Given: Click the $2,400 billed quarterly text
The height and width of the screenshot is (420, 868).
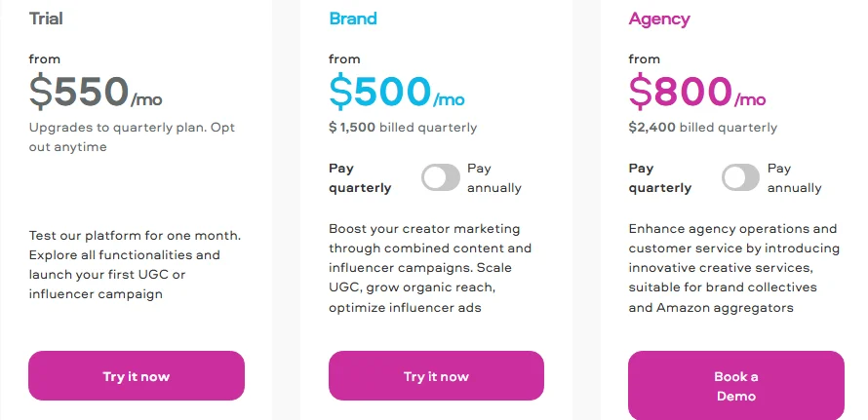Looking at the screenshot, I should pos(703,128).
